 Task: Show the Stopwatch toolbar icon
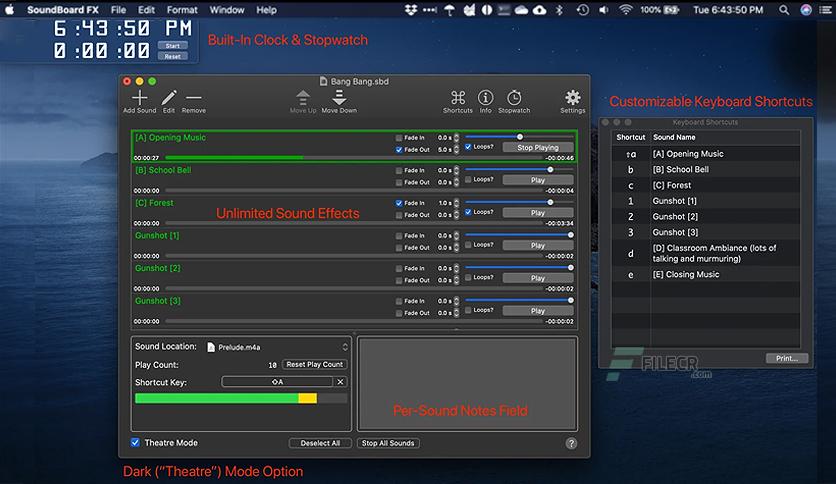[x=514, y=98]
